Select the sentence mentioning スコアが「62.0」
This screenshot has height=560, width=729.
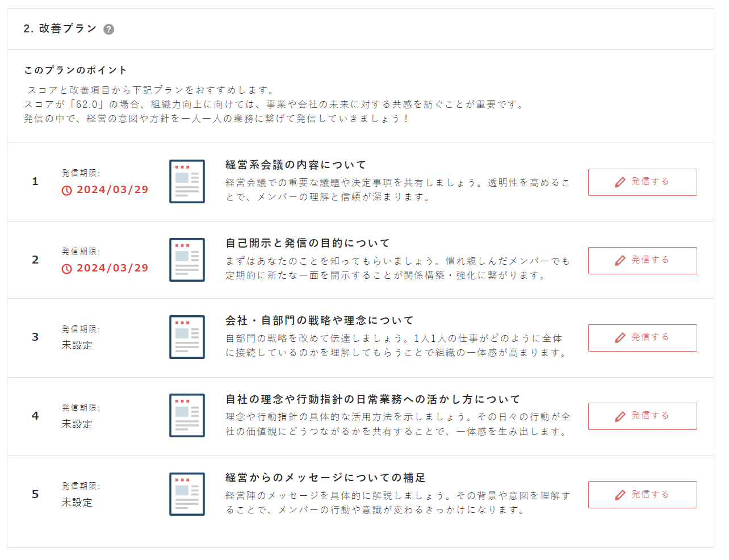[275, 105]
